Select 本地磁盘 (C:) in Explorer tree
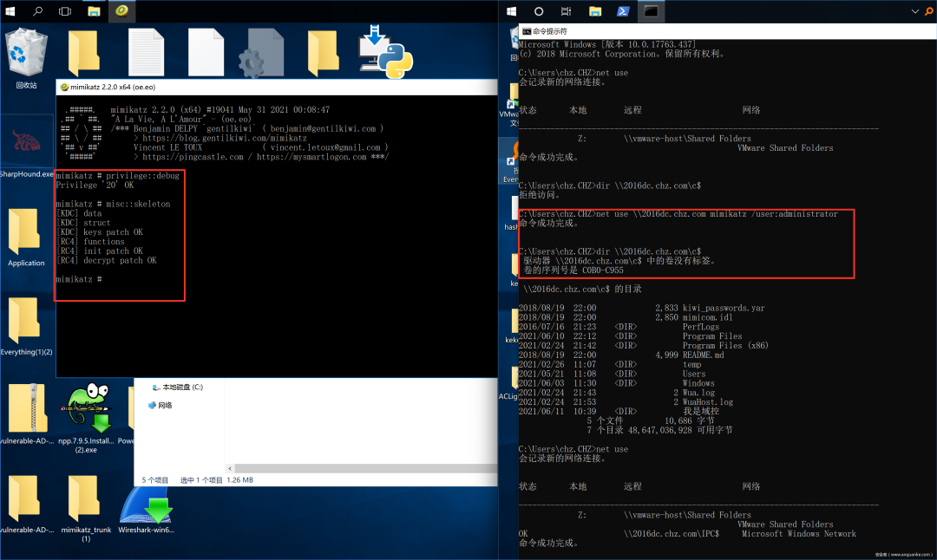This screenshot has height=560, width=937. 178,387
